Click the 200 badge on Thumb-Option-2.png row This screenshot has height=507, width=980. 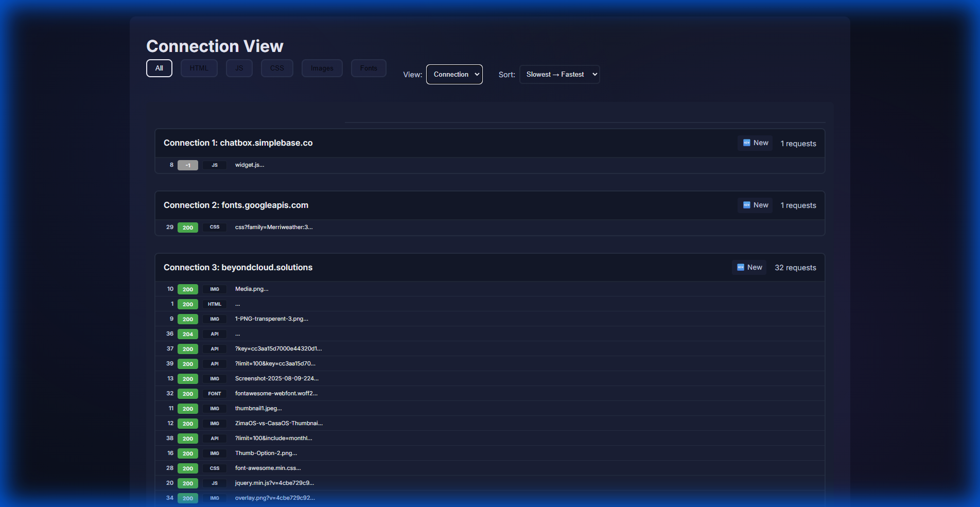tap(187, 453)
